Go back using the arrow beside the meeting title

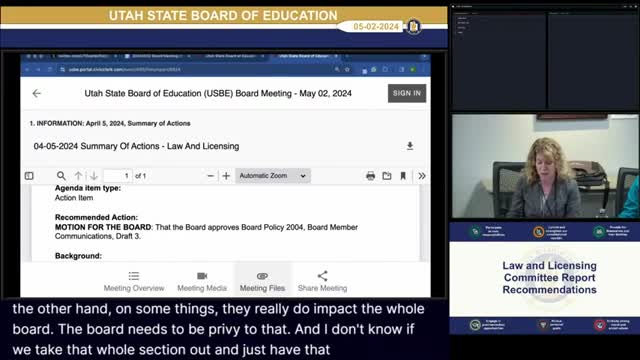coord(36,93)
